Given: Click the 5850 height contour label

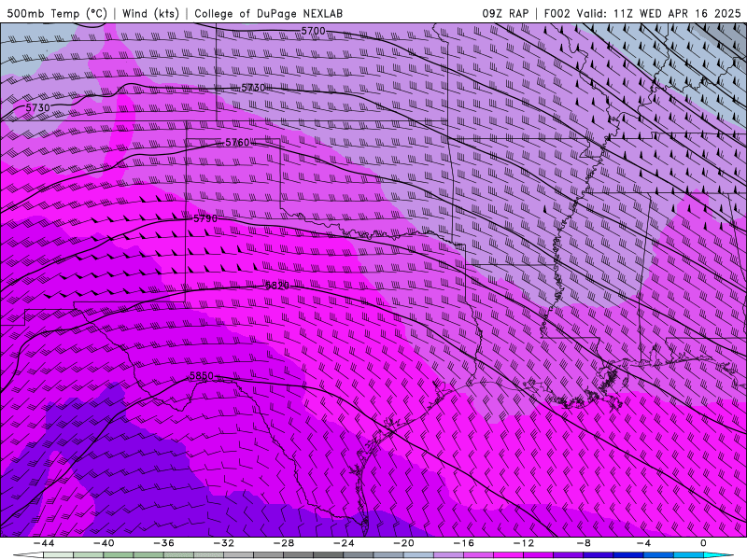Looking at the screenshot, I should tap(202, 376).
